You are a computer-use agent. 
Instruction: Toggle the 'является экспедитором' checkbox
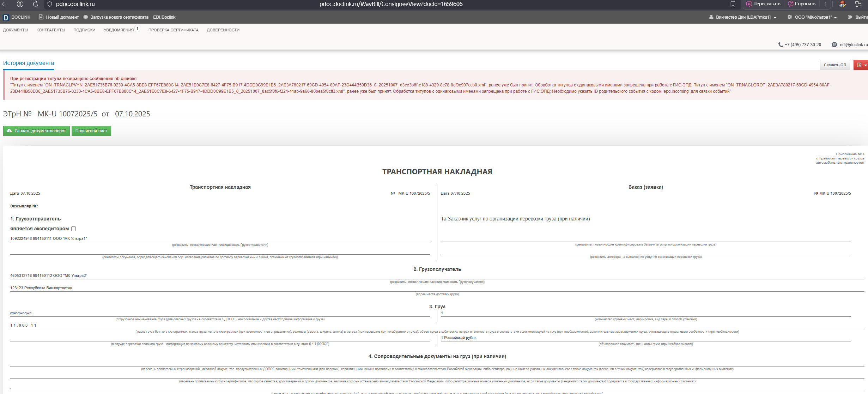pos(73,229)
